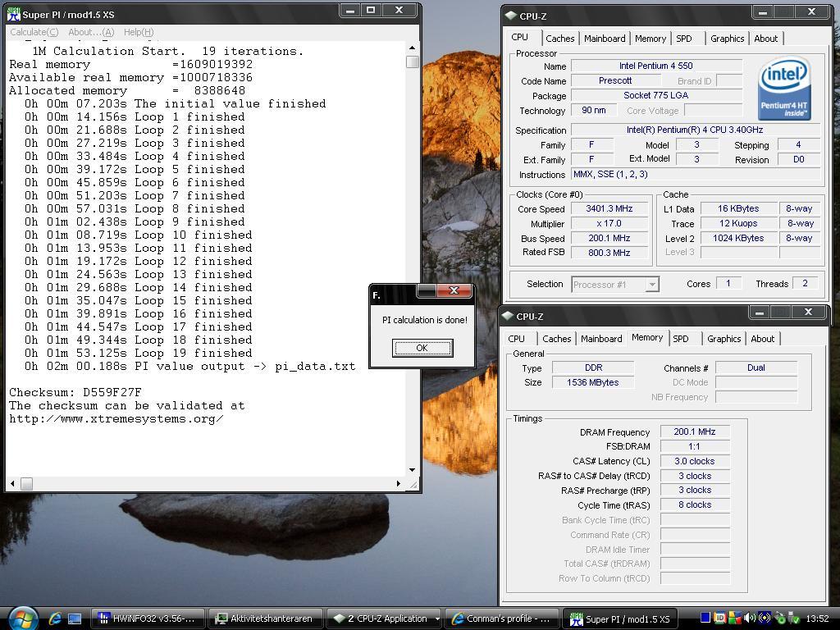Click the Core Speed value 3401.3 MHz
Viewport: 840px width, 630px height.
(x=609, y=208)
